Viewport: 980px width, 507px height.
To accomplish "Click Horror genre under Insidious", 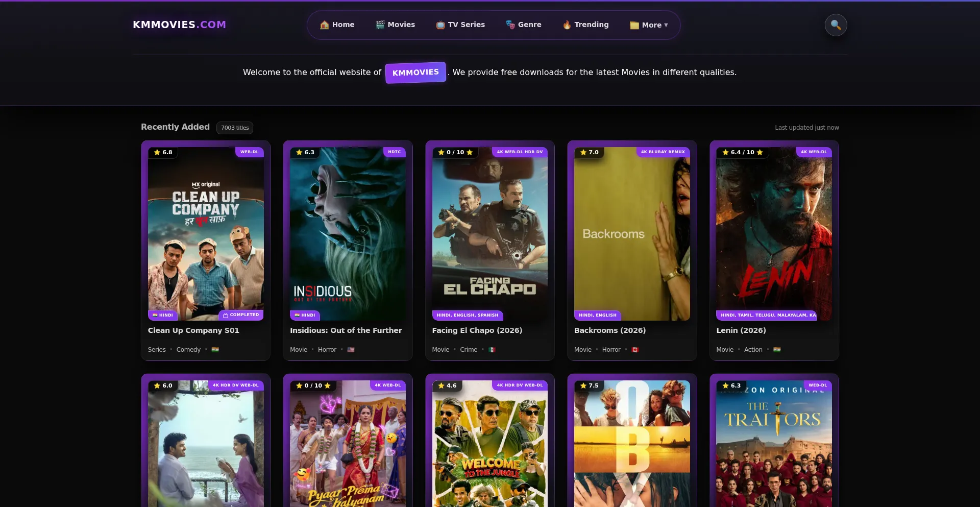I will click(x=327, y=350).
